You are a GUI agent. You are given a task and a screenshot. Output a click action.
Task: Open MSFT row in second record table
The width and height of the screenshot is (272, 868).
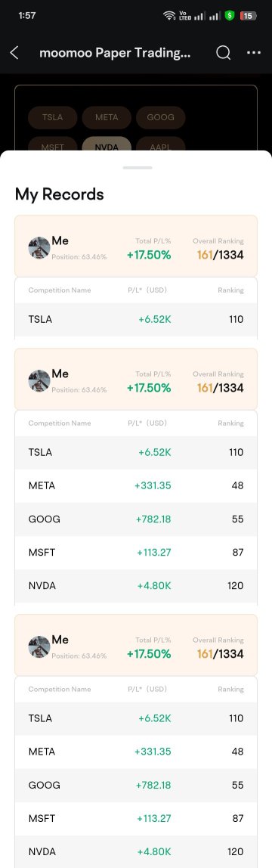coord(136,553)
